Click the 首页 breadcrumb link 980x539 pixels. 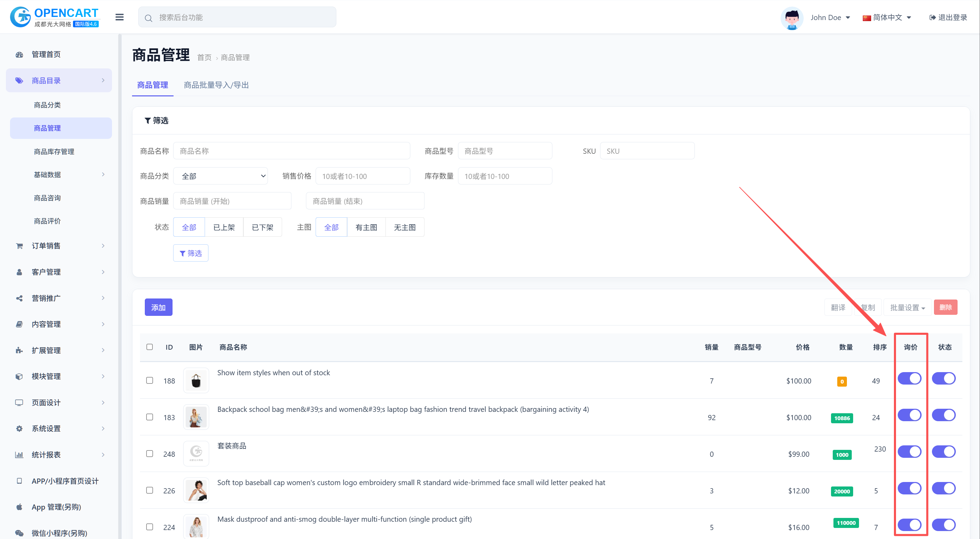coord(204,57)
